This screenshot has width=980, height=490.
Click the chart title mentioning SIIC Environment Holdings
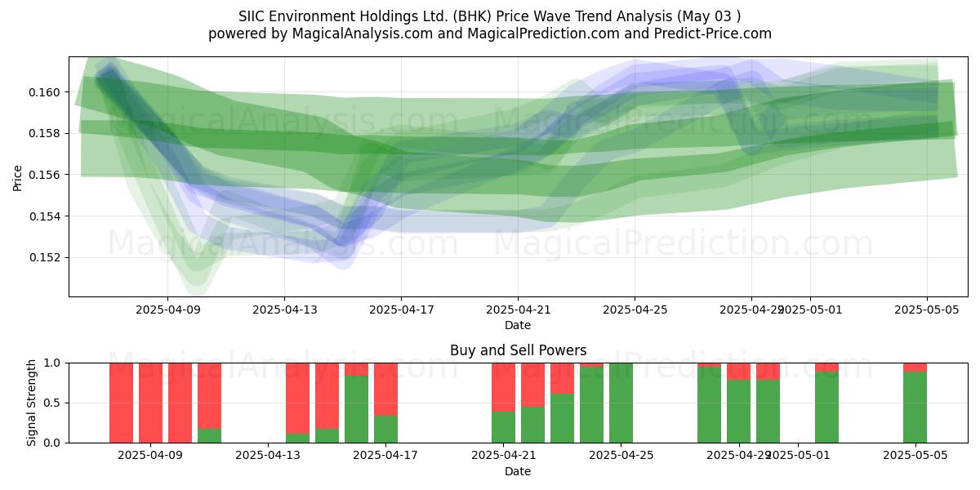pyautogui.click(x=490, y=16)
